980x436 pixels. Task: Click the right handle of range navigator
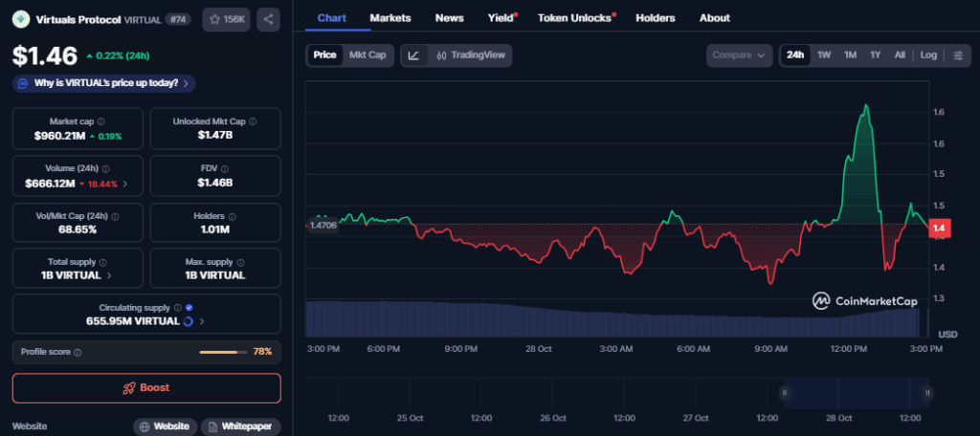[x=927, y=393]
